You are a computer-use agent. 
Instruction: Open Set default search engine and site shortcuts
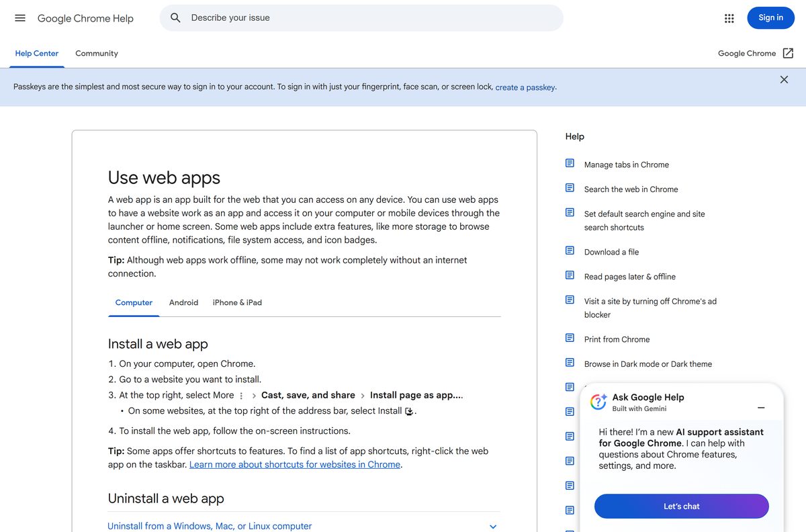pyautogui.click(x=645, y=220)
